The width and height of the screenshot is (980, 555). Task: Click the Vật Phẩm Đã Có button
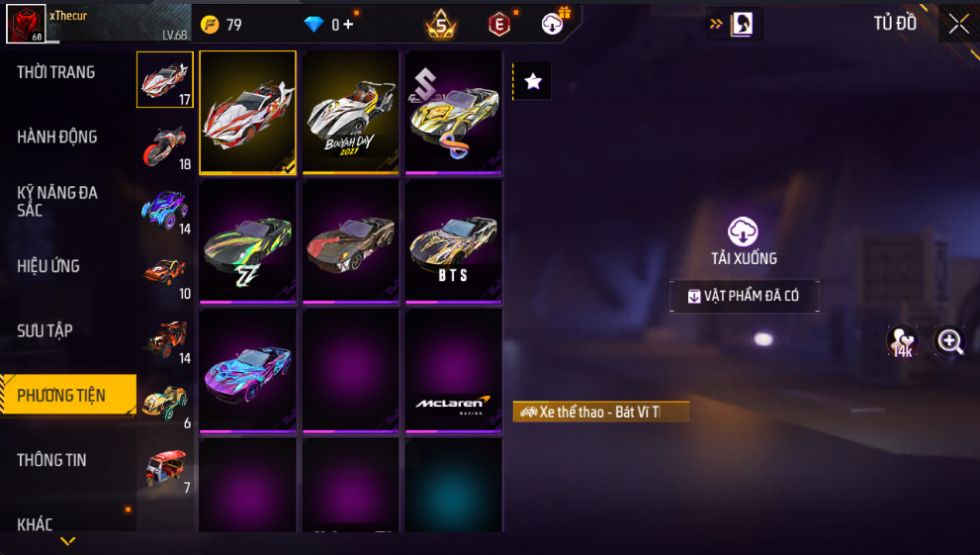[744, 296]
